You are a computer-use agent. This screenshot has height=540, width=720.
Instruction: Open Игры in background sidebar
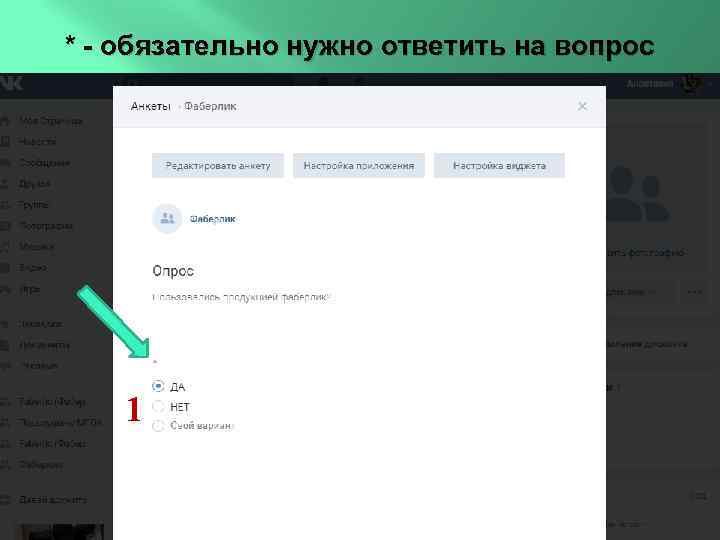pos(30,289)
